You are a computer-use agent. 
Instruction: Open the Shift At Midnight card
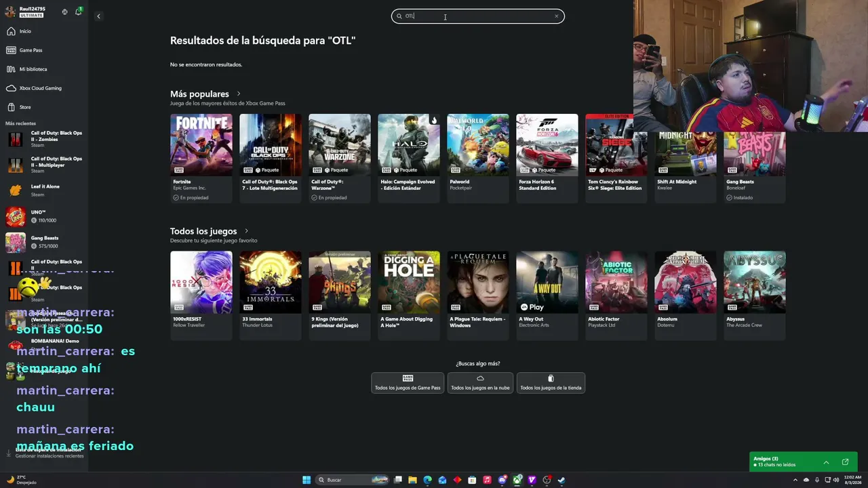click(x=685, y=166)
